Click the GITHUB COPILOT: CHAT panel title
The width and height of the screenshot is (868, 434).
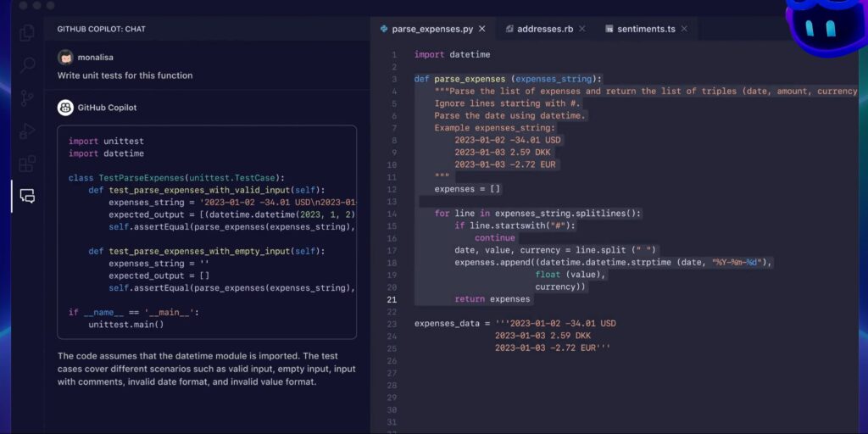pyautogui.click(x=102, y=29)
